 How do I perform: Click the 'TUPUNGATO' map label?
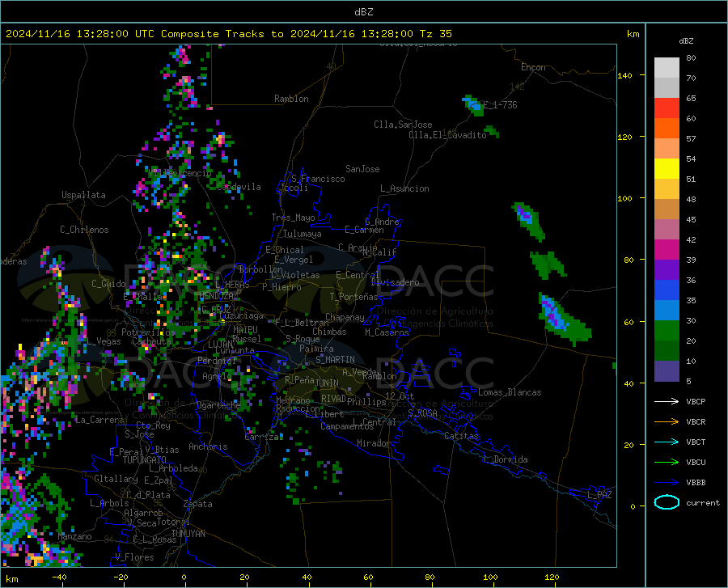coord(145,460)
